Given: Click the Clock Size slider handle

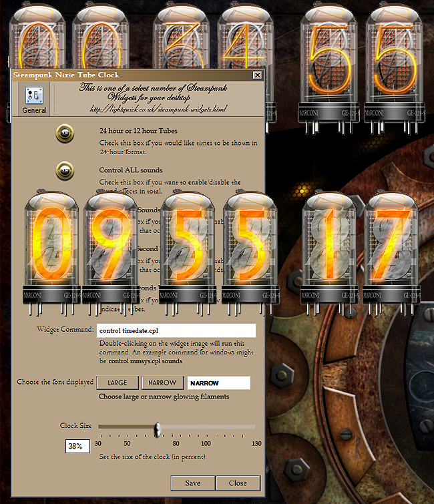Looking at the screenshot, I should click(158, 430).
